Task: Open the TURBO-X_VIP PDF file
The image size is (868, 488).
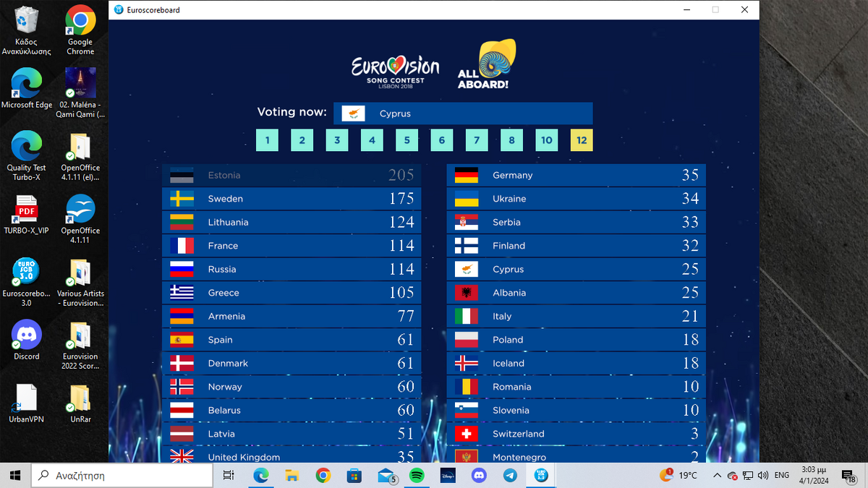Action: [x=27, y=215]
